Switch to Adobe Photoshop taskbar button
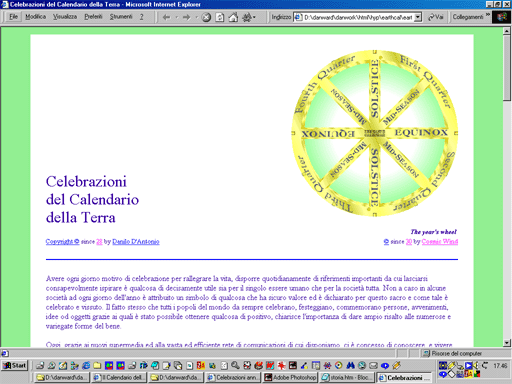The image size is (512, 384). point(290,378)
